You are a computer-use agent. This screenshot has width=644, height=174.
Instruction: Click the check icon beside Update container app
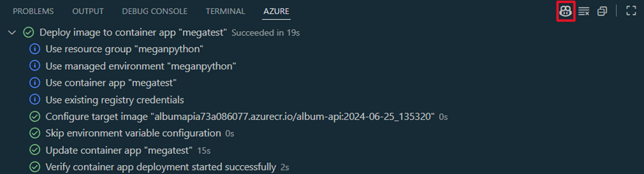click(x=35, y=150)
